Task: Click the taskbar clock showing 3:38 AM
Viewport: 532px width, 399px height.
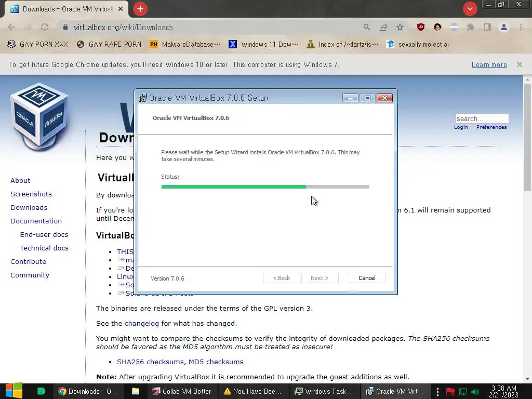Action: point(504,391)
